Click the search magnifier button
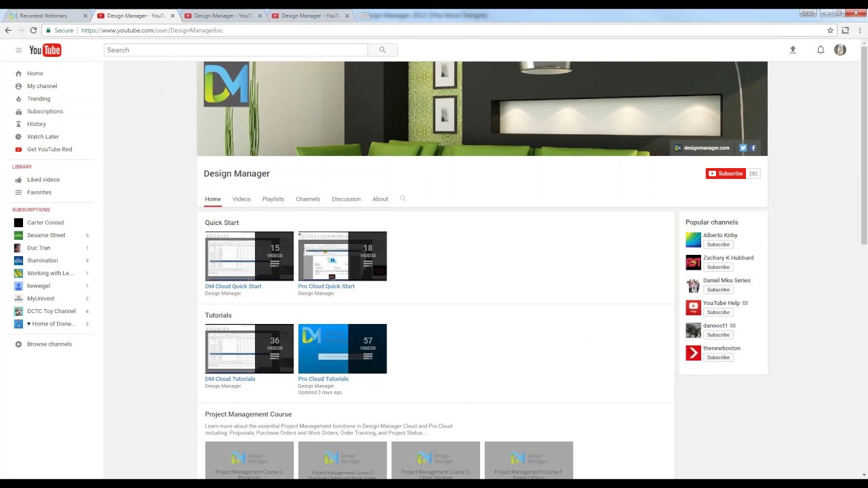The width and height of the screenshot is (868, 488). pos(382,50)
